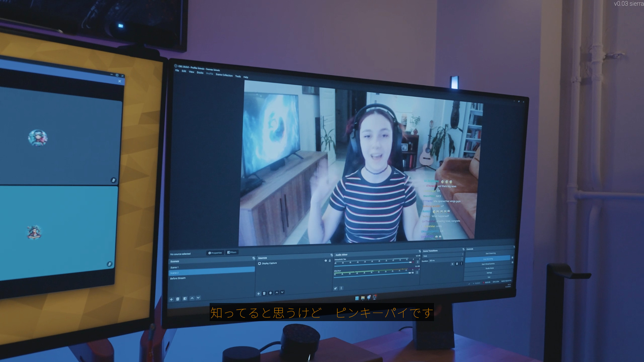Open Filters button above Scenes panel
This screenshot has width=644, height=362.
click(x=232, y=252)
